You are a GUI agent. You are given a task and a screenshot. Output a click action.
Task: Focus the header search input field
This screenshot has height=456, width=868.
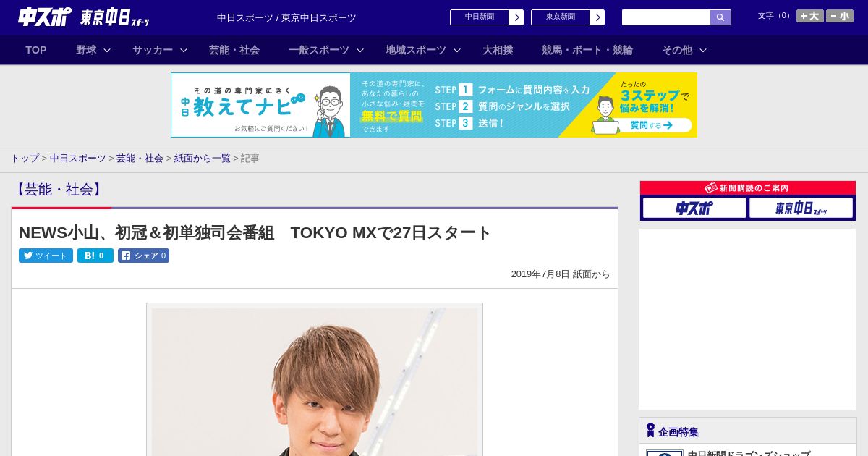666,17
